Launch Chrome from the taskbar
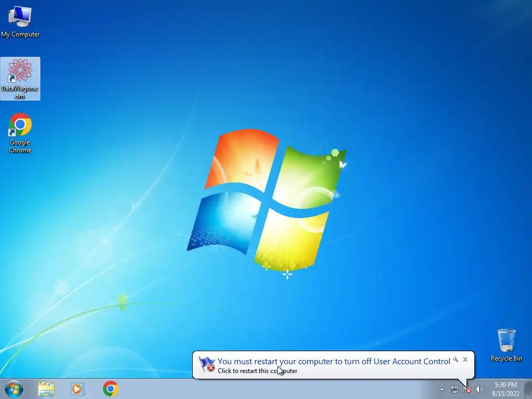Image resolution: width=532 pixels, height=399 pixels. pos(111,389)
